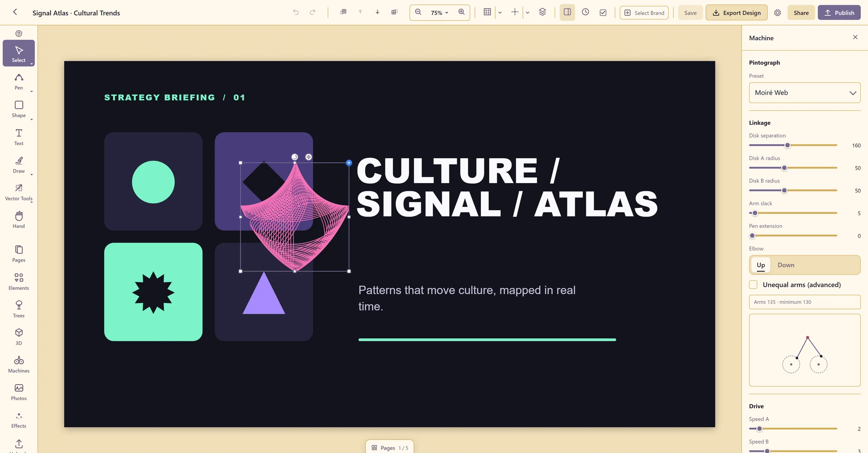Image resolution: width=868 pixels, height=453 pixels.
Task: Set Elbow to Down
Action: (x=786, y=265)
